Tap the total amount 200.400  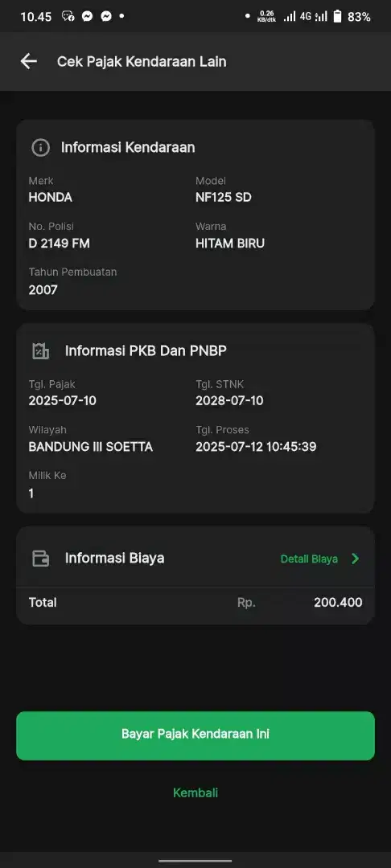[x=339, y=602]
